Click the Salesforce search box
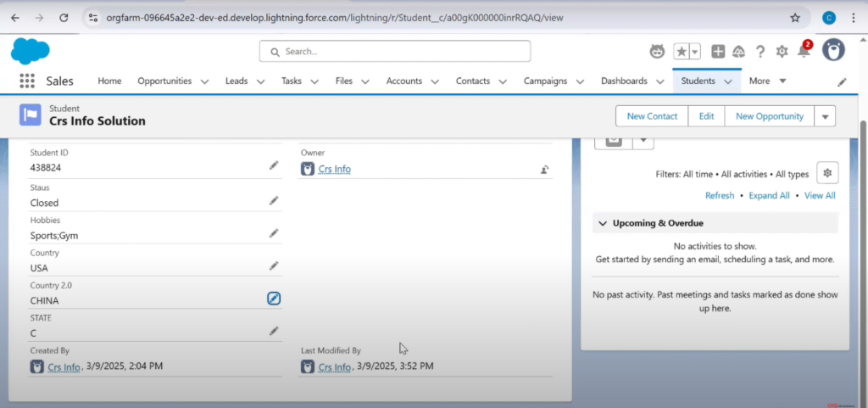The height and width of the screenshot is (408, 868). 395,52
